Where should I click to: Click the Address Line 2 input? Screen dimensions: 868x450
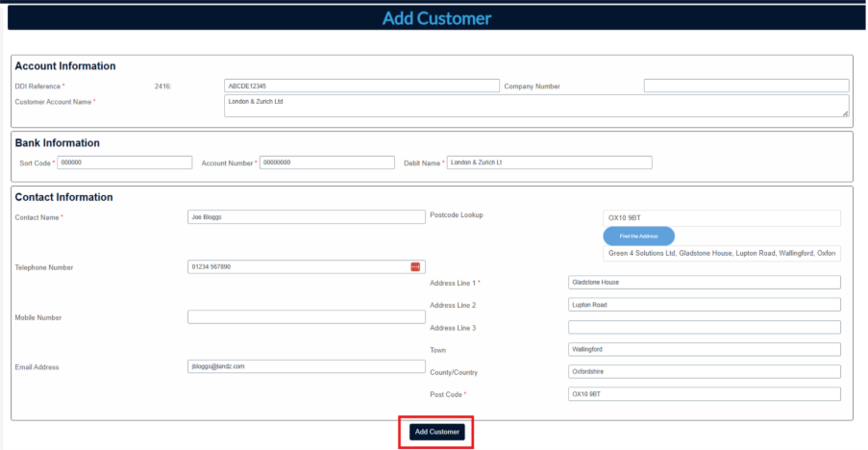pyautogui.click(x=704, y=305)
